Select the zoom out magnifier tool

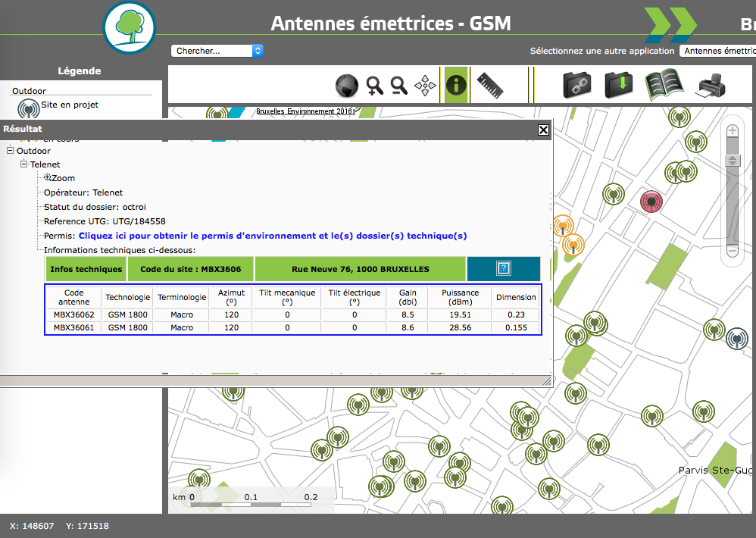tap(399, 86)
